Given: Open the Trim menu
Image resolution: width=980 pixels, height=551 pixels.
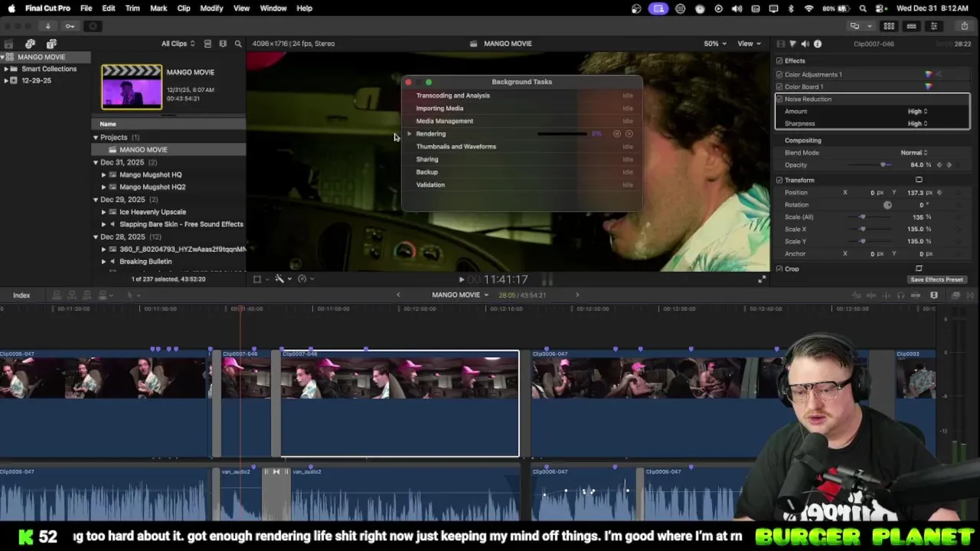Looking at the screenshot, I should pyautogui.click(x=132, y=8).
